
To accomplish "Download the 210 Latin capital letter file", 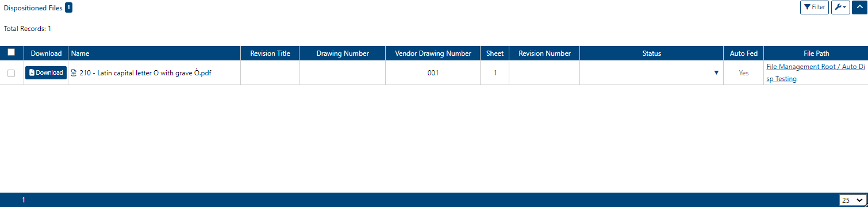I will [x=46, y=73].
